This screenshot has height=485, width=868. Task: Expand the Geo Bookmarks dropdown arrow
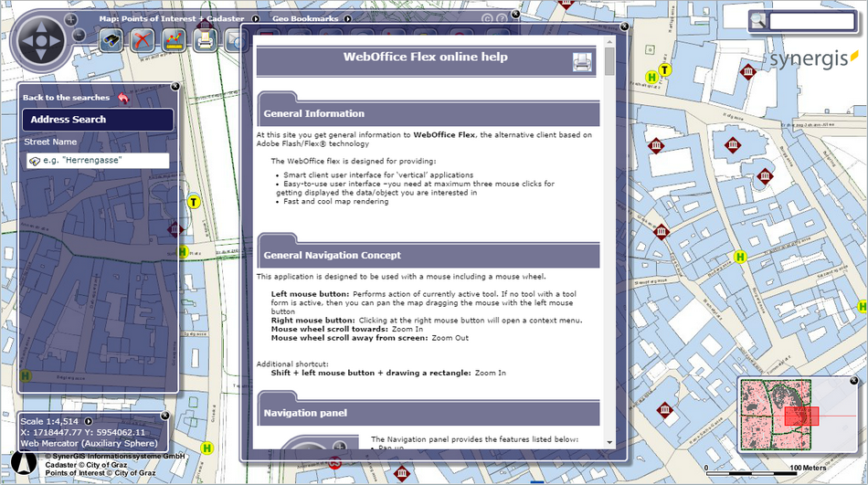tap(347, 19)
